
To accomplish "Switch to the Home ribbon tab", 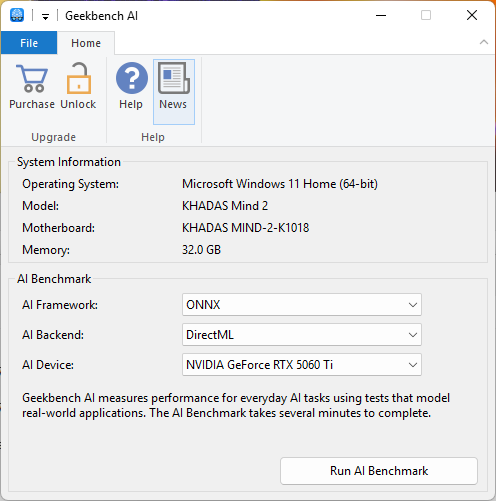I will coord(86,43).
